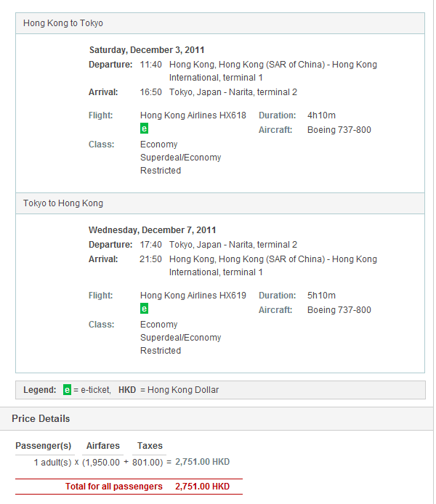
Task: Click the 1,950.00 airfare amount
Action: [x=105, y=462]
